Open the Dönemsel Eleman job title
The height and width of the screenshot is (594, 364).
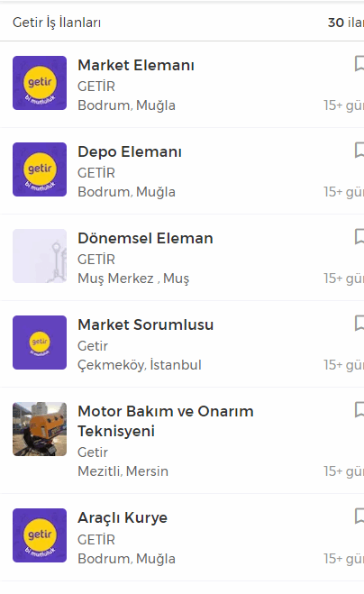[x=145, y=238]
